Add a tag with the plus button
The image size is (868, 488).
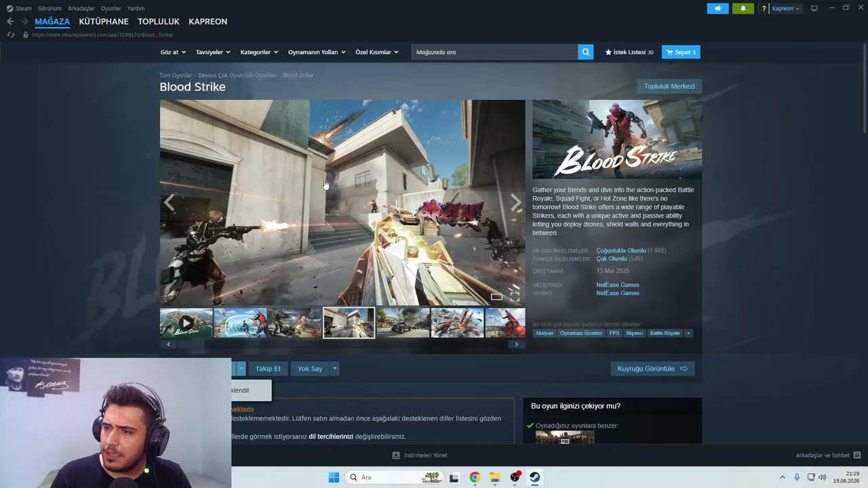point(688,333)
